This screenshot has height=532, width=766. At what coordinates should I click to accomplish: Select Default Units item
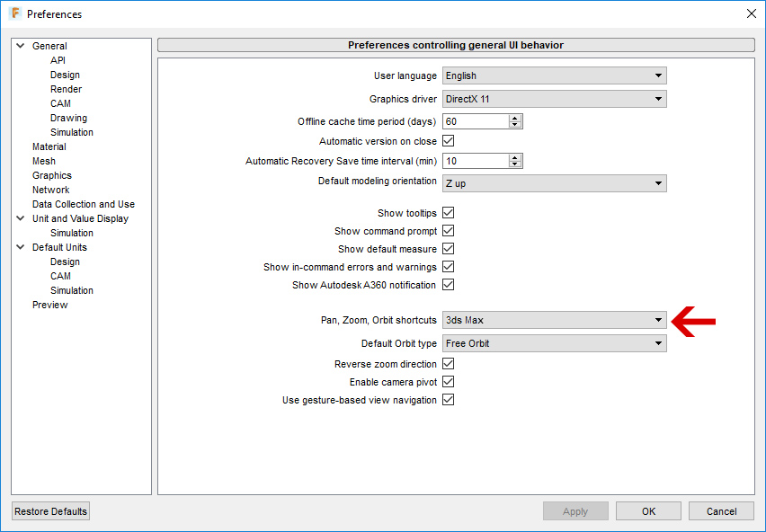click(59, 247)
